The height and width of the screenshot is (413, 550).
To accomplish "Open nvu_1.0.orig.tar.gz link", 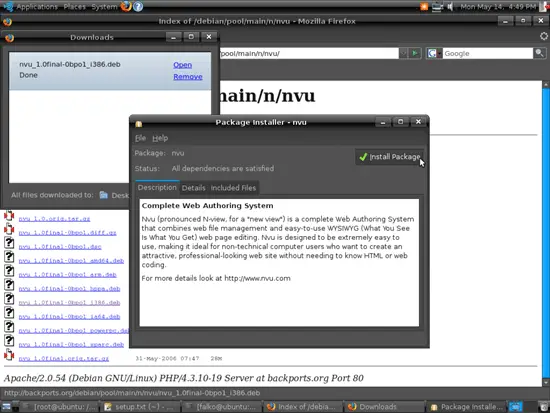I will click(x=54, y=219).
